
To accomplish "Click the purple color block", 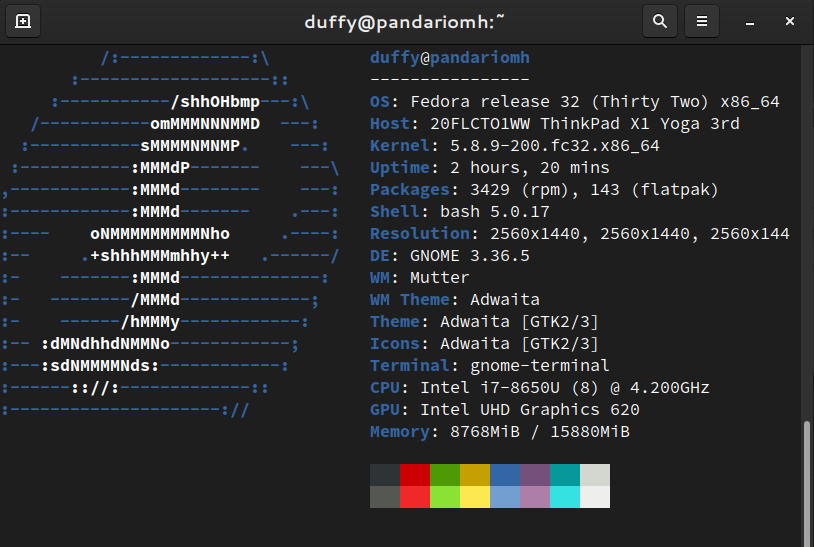I will click(x=535, y=475).
